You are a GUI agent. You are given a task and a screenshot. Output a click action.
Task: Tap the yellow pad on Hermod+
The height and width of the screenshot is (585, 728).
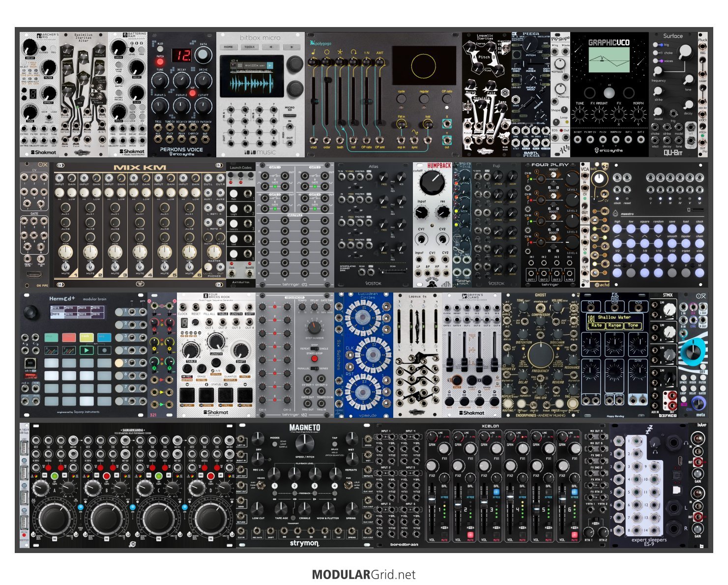87,338
